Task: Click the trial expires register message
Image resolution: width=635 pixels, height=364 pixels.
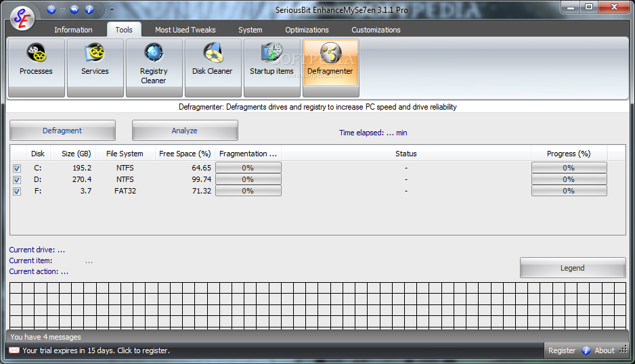Action: [x=96, y=350]
